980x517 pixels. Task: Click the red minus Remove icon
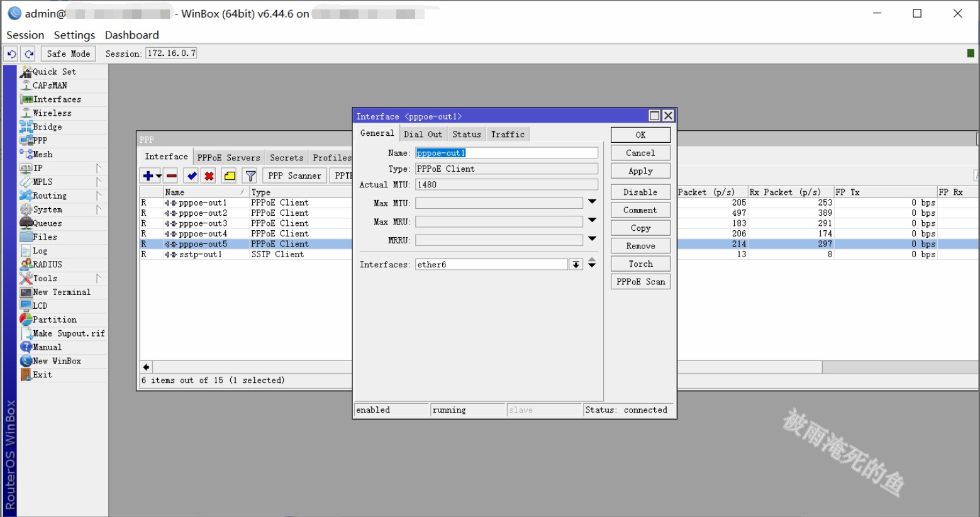click(x=171, y=176)
